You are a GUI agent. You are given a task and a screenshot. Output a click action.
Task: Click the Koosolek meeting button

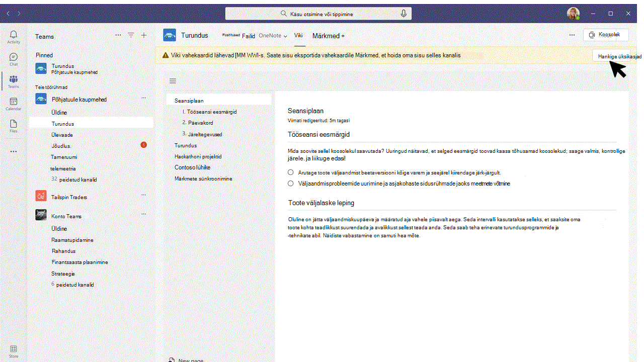[x=606, y=35]
